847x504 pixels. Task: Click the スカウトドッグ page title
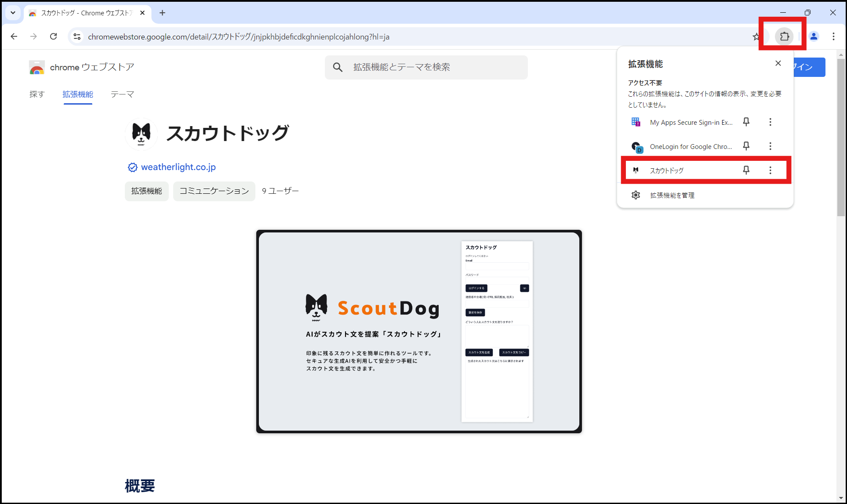(x=228, y=134)
